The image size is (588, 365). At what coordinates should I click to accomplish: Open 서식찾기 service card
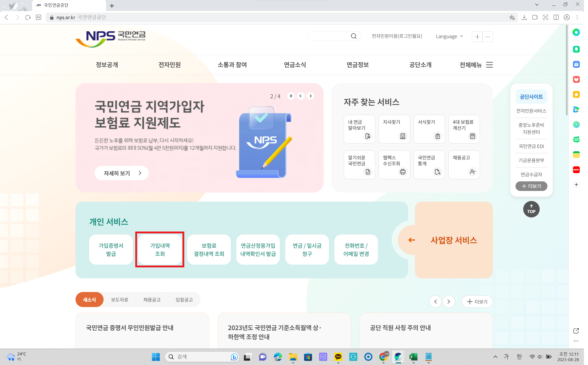(429, 129)
